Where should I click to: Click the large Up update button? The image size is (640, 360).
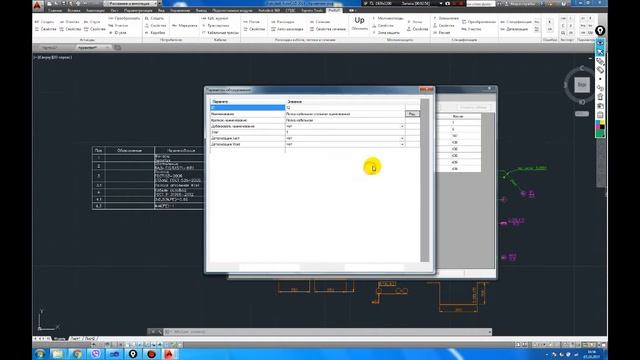359,23
